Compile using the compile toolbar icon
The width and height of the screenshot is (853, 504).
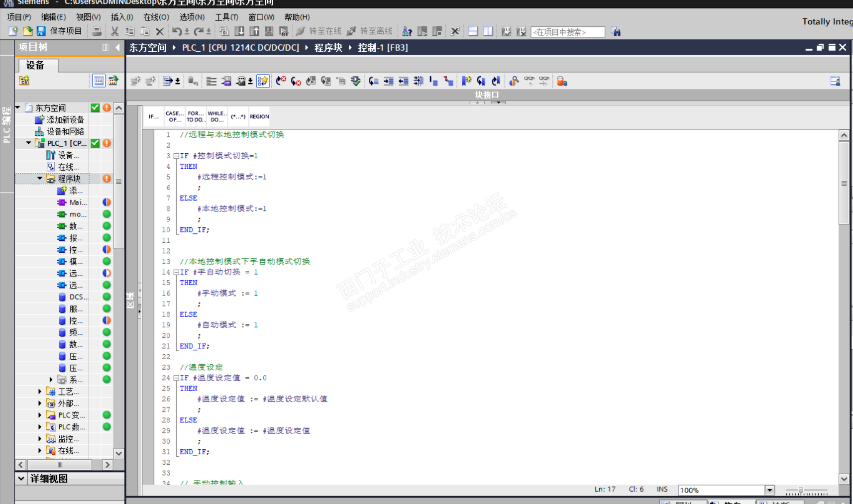(224, 31)
